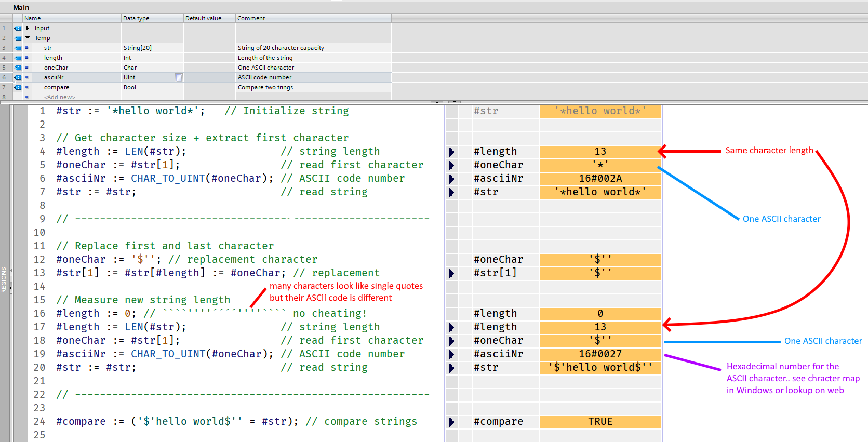Collapse the interface pane using the up arrow splitter
The width and height of the screenshot is (868, 442).
pyautogui.click(x=437, y=102)
